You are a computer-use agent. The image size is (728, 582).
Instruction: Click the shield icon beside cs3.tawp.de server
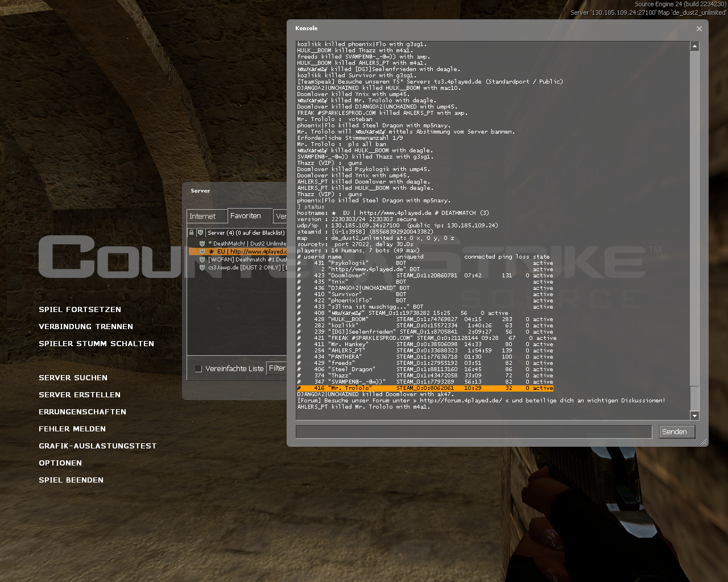[202, 267]
